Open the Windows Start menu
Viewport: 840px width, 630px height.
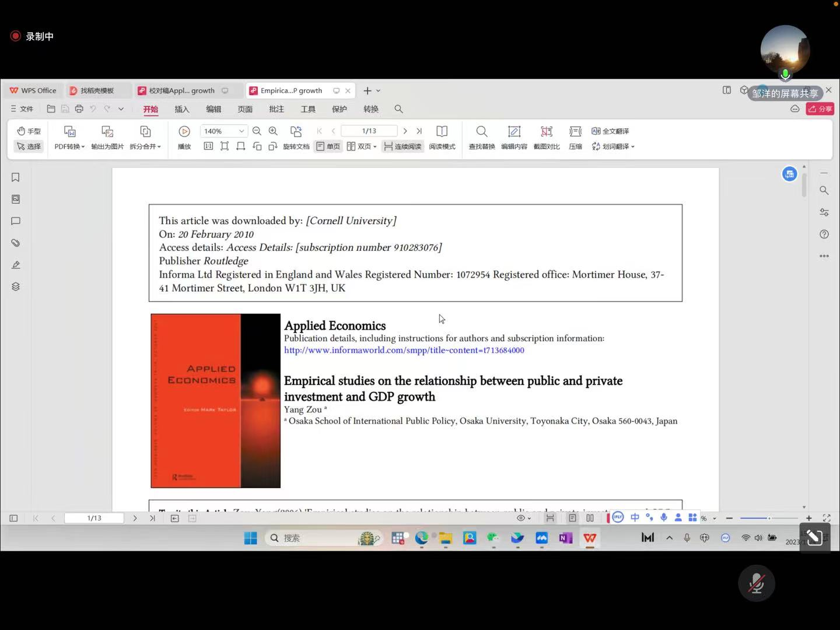(251, 538)
